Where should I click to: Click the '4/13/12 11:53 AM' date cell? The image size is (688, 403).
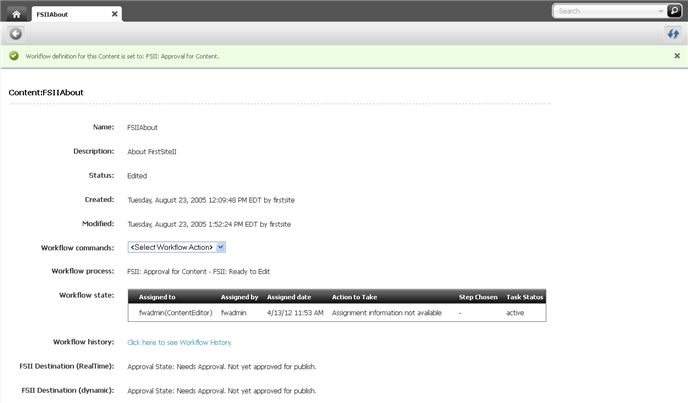295,313
